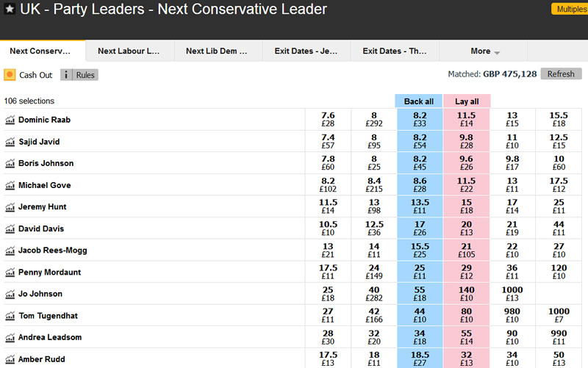This screenshot has height=368, width=588.
Task: Open the price chart icon for Jeremy Hunt
Action: (x=10, y=207)
